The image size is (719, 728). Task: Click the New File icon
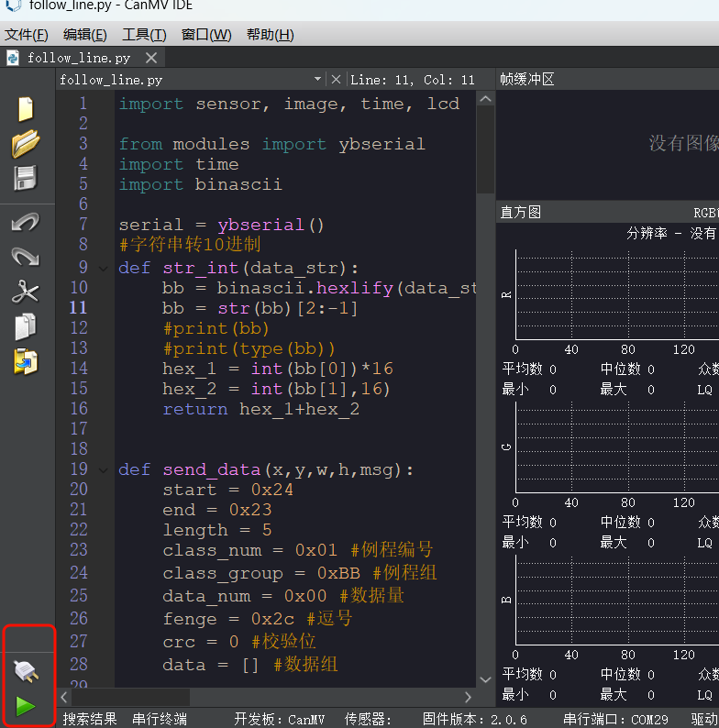coord(26,109)
